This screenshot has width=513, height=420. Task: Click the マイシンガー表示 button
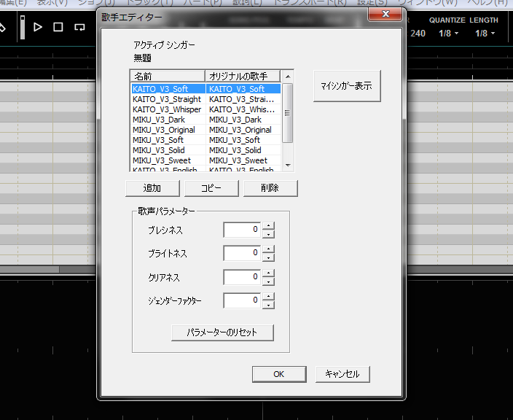coord(347,86)
